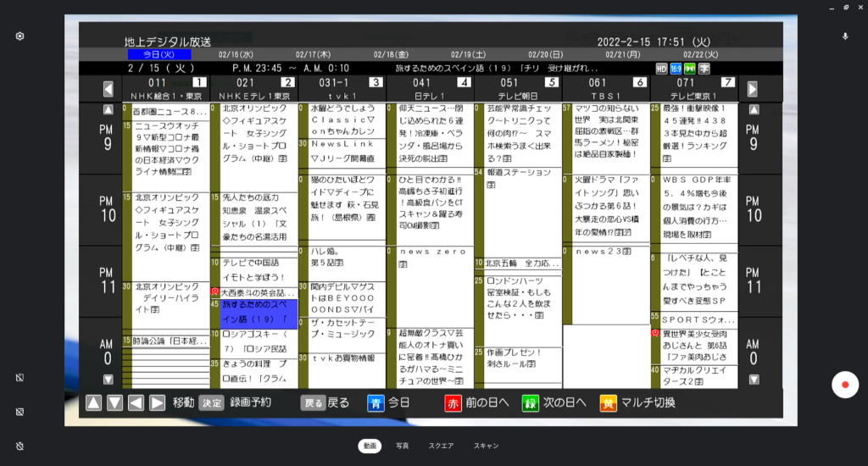The width and height of the screenshot is (868, 466).
Task: Select channel 051 テレビ朝日 header
Action: [518, 89]
